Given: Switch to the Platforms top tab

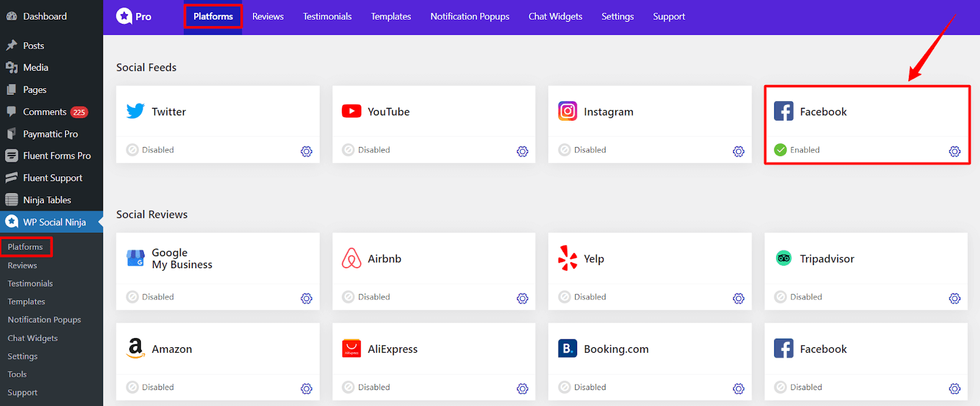Looking at the screenshot, I should [x=213, y=17].
